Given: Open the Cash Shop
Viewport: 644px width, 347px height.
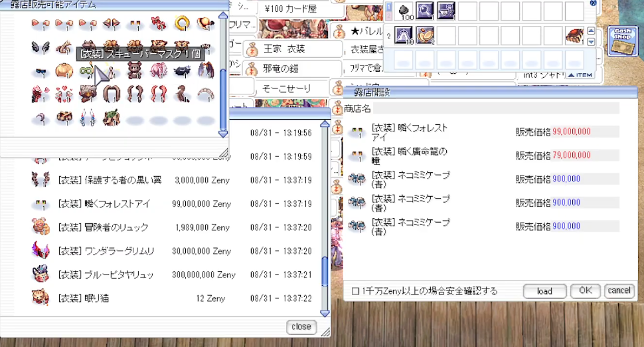Looking at the screenshot, I should tap(623, 41).
